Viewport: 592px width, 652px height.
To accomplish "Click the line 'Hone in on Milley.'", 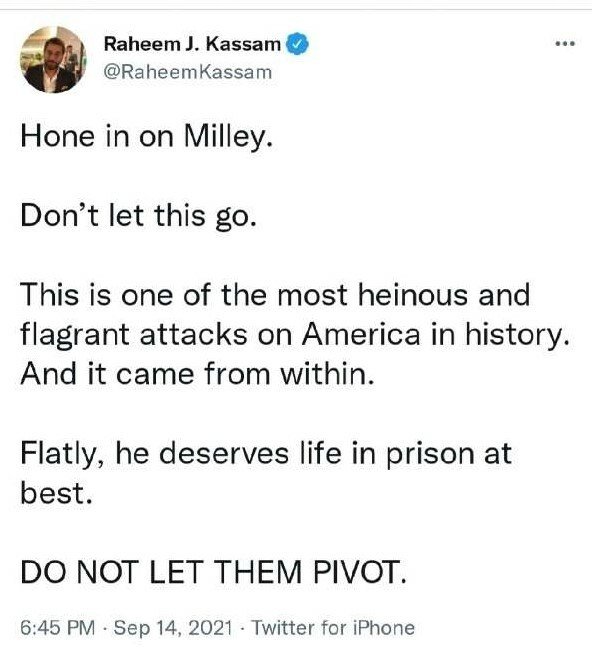I will (x=146, y=137).
